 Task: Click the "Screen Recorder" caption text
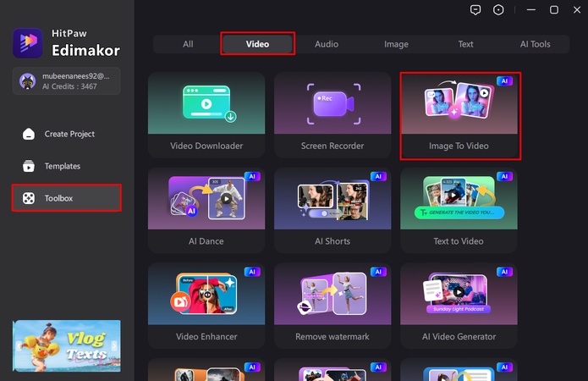tap(332, 146)
